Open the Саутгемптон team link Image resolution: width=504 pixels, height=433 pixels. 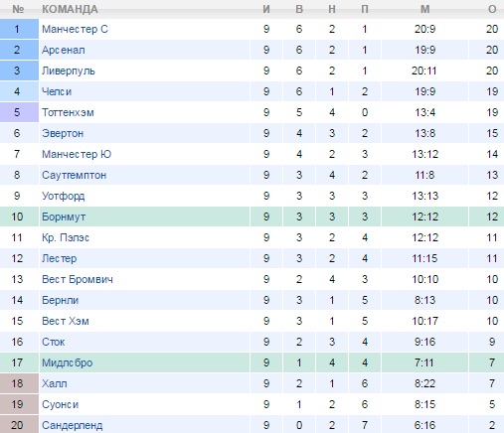pos(74,175)
